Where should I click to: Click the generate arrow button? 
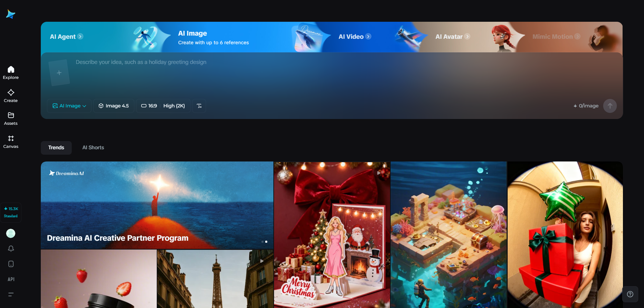tap(610, 106)
